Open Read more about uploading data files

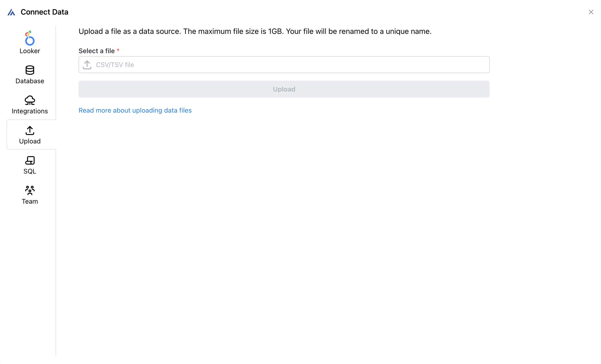[135, 110]
